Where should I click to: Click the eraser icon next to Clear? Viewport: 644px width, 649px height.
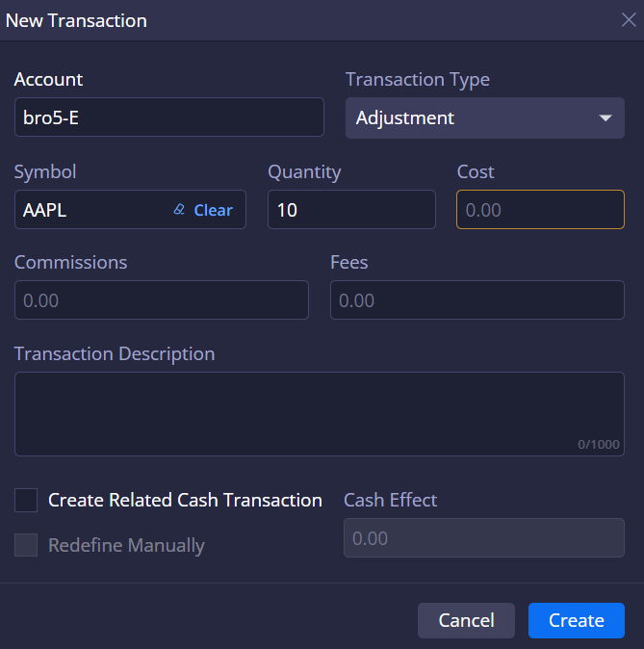tap(179, 210)
